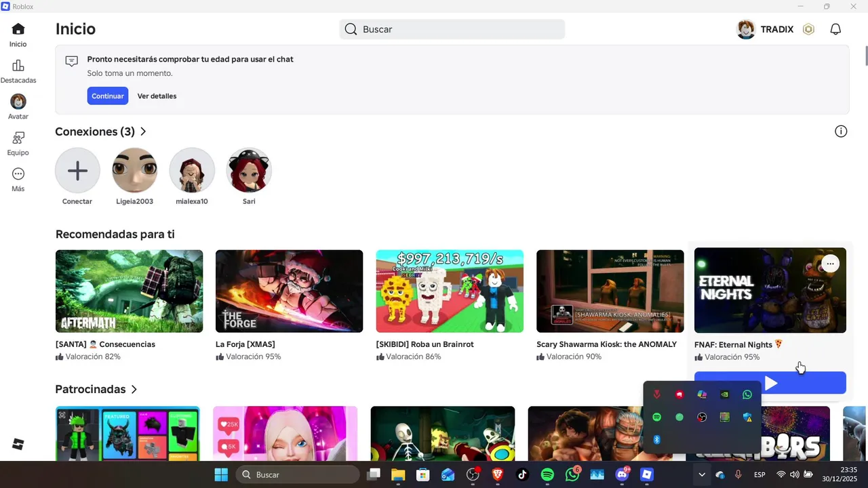This screenshot has width=868, height=488.
Task: Open Task View from taskbar
Action: coord(373,474)
